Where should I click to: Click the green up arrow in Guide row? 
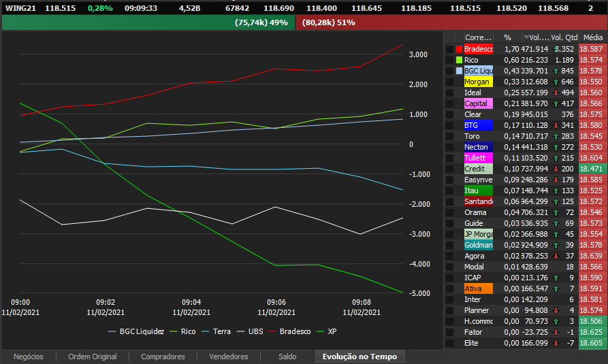556,223
